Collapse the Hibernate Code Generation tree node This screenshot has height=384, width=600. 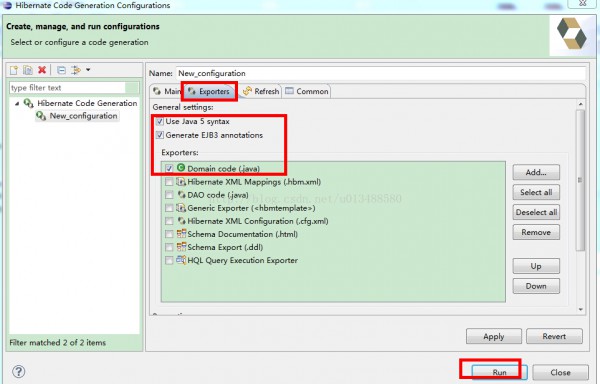pos(17,104)
